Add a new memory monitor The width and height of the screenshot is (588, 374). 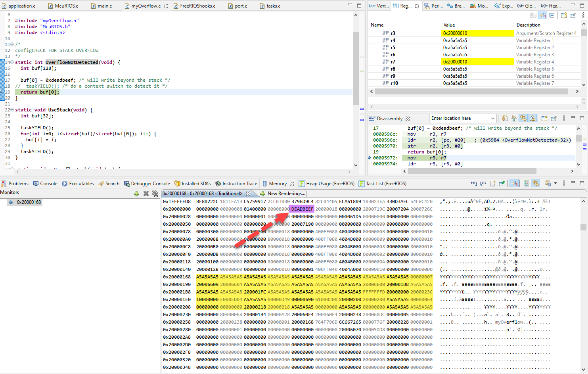(x=136, y=194)
